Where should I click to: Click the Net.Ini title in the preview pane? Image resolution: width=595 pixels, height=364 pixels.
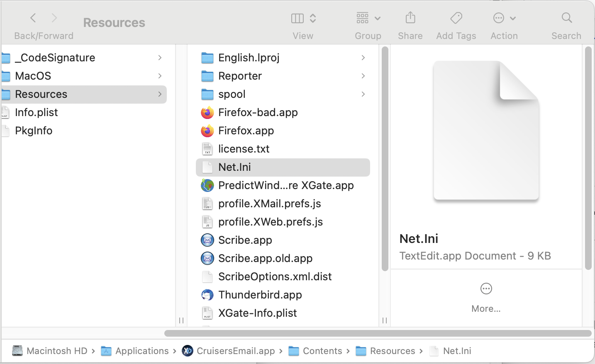pyautogui.click(x=419, y=239)
